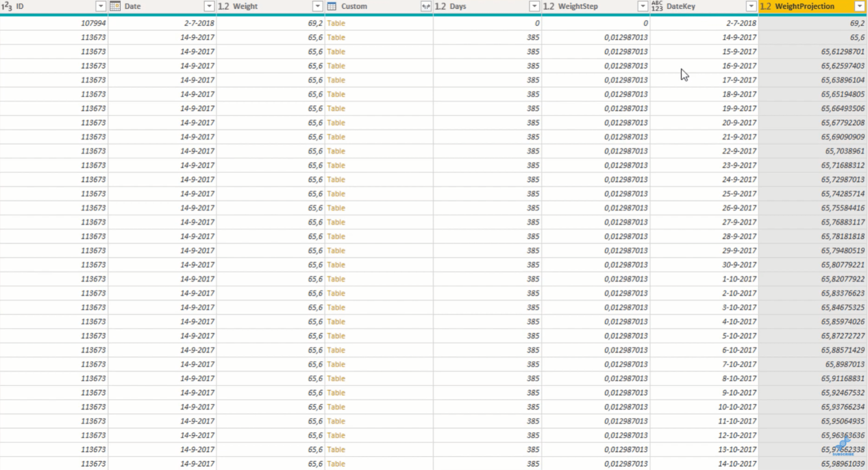Open Table link in the DateKey 14-10-2017 row
868x470 pixels.
click(336, 464)
